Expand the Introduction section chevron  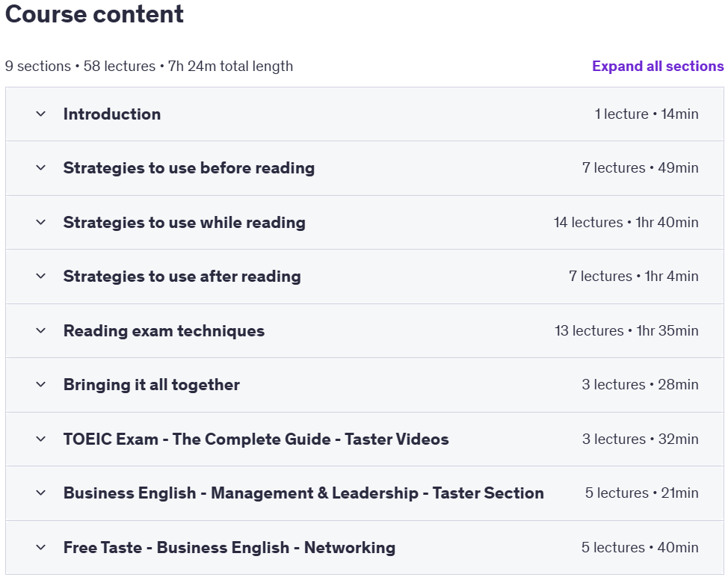tap(41, 114)
